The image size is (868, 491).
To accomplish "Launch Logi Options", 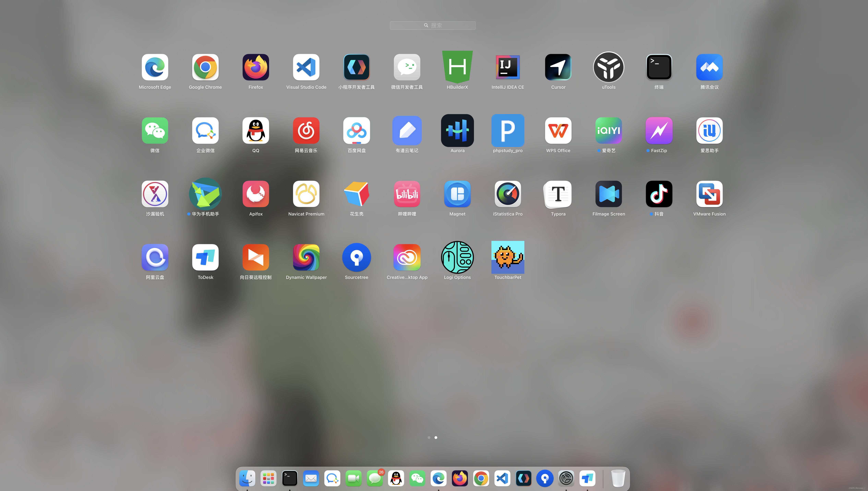I will click(x=457, y=257).
